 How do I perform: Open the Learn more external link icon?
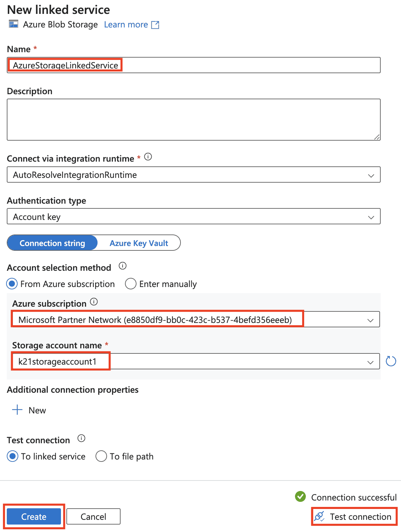[155, 25]
